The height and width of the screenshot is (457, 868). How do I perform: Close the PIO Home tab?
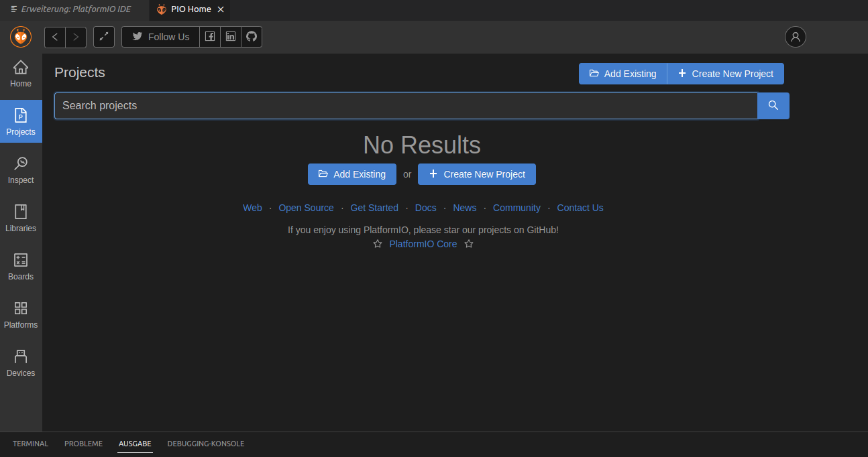pos(221,9)
